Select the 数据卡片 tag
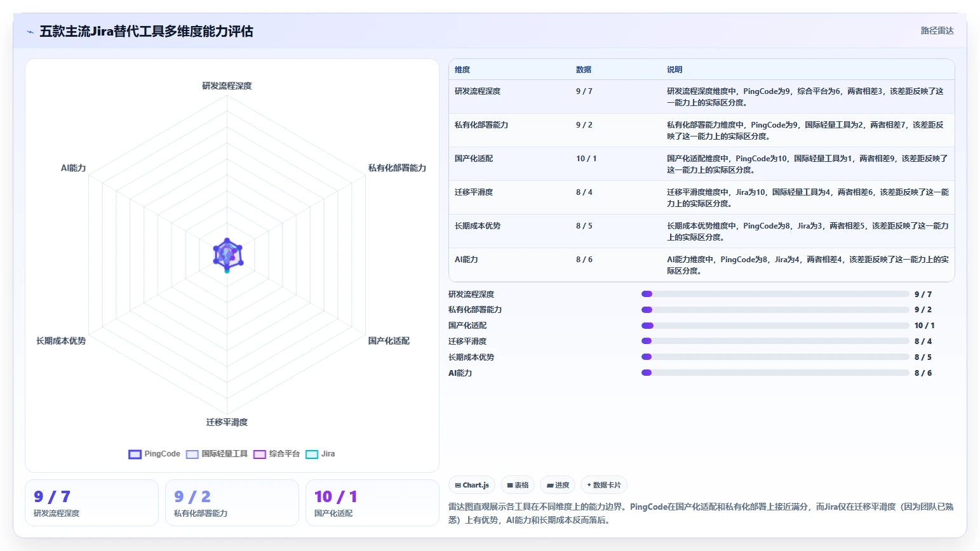 pyautogui.click(x=604, y=485)
